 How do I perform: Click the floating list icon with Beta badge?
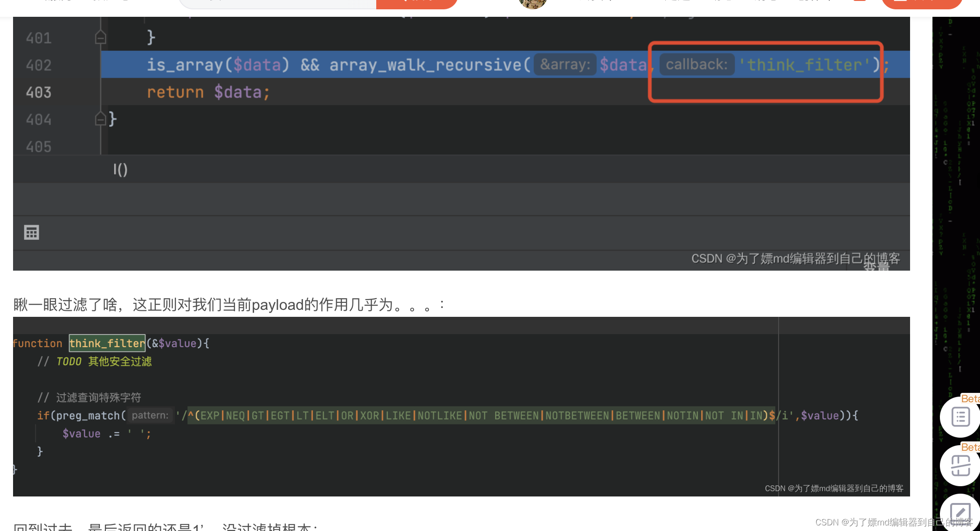point(960,417)
